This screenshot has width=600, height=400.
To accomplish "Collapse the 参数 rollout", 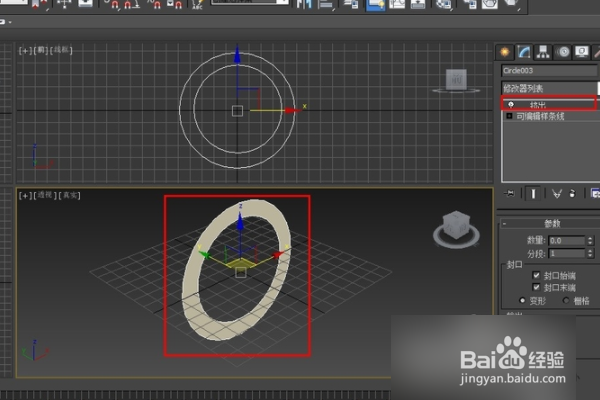I will pos(504,224).
